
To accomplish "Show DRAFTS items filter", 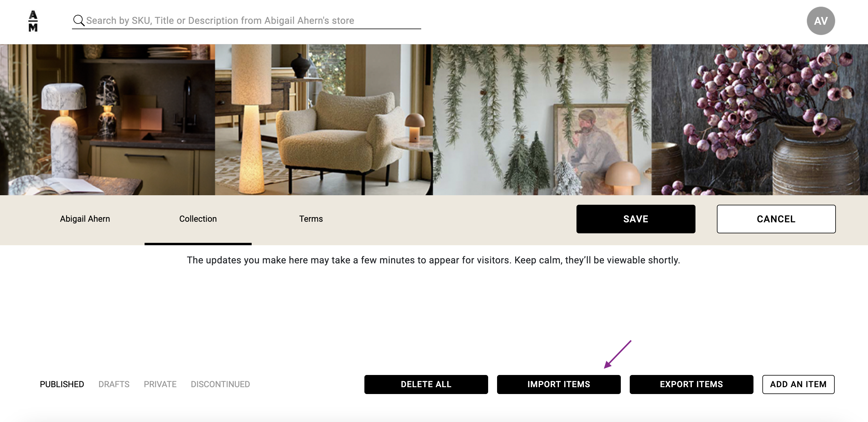I will coord(114,384).
